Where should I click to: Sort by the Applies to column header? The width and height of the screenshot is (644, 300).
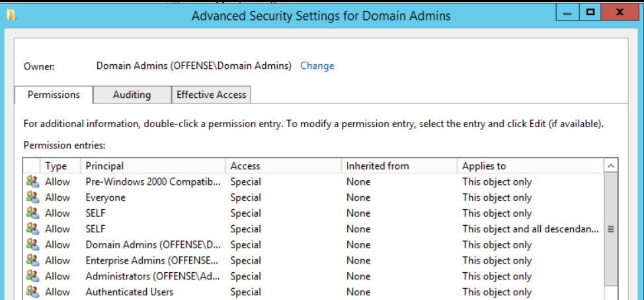point(529,166)
